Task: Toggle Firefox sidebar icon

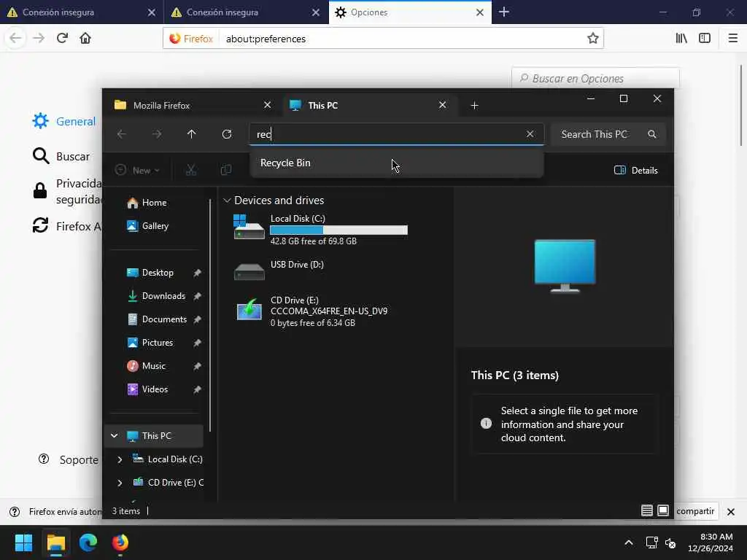Action: pyautogui.click(x=705, y=38)
